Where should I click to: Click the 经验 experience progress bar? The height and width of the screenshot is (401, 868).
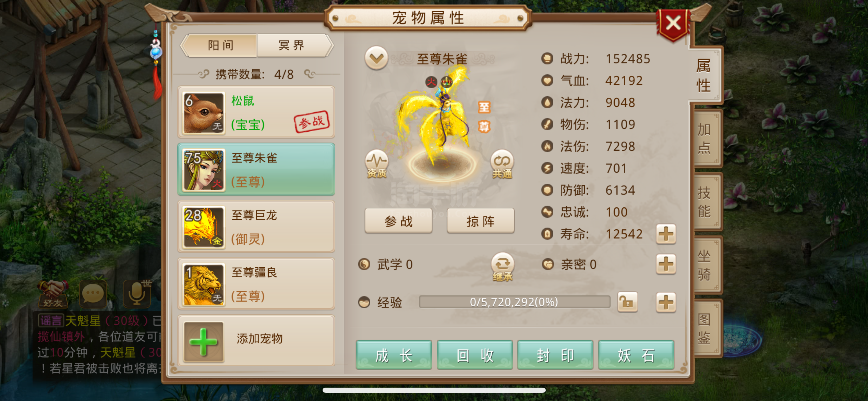coord(515,302)
